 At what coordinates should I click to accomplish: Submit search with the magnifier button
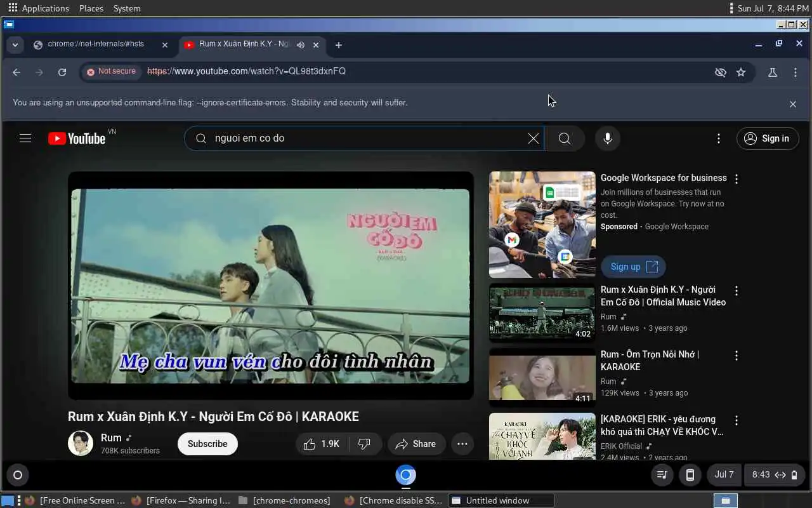tap(565, 138)
